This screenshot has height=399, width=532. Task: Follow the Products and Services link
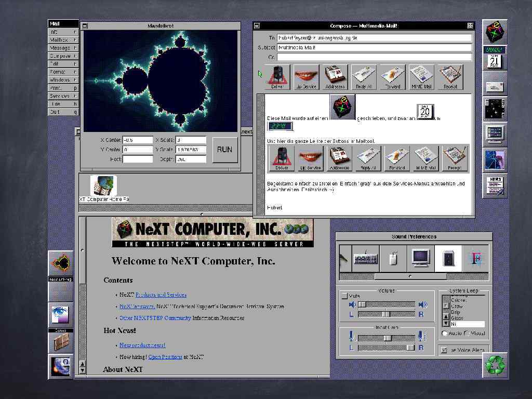pos(161,295)
